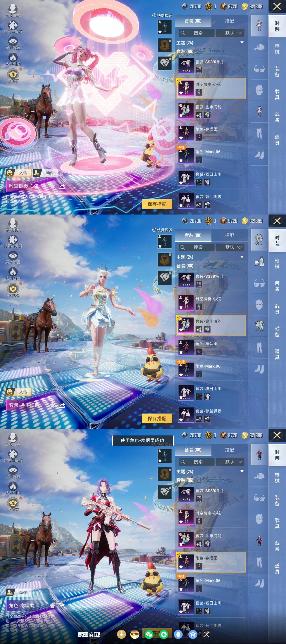Toggle 动作 in the top screenshot

pos(45,173)
